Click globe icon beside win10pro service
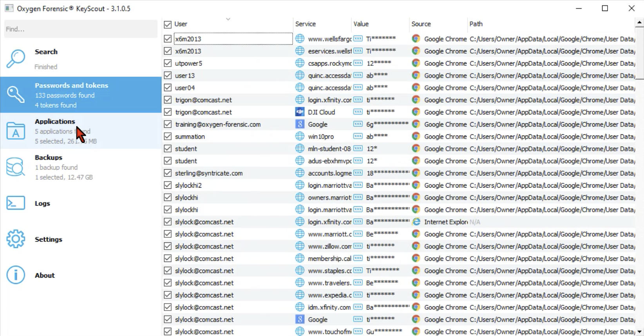The image size is (644, 336). (x=300, y=136)
